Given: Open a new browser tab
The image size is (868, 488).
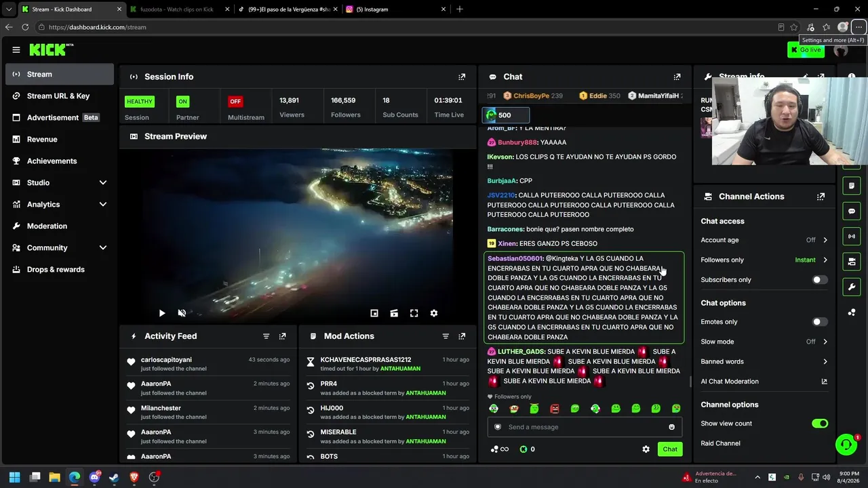Looking at the screenshot, I should tap(460, 9).
